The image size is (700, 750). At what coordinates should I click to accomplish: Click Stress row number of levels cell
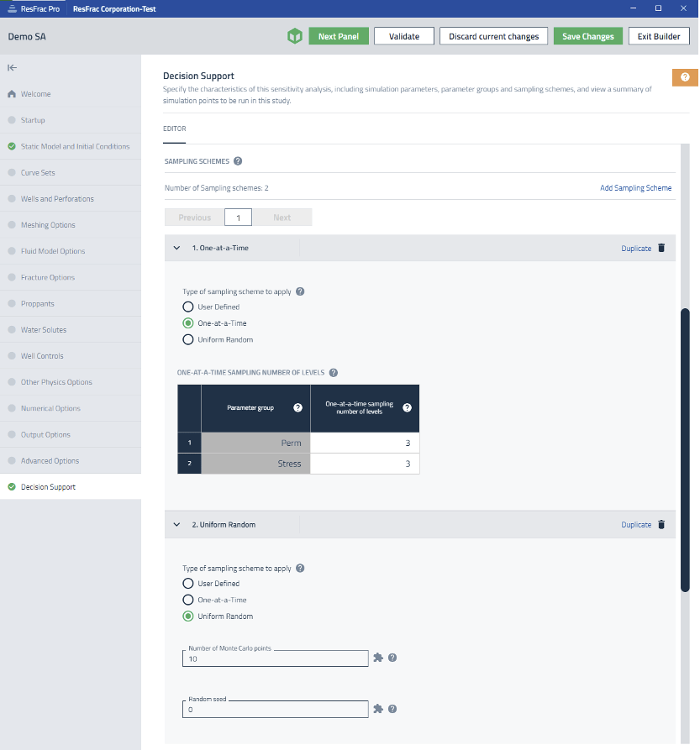point(365,464)
